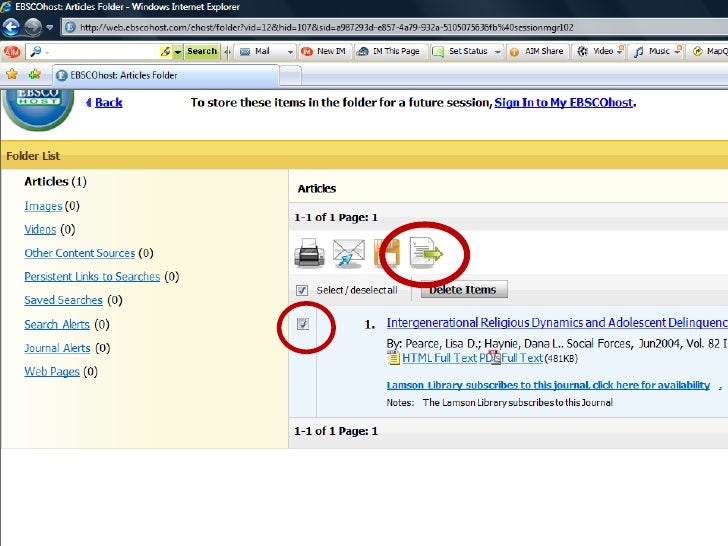The height and width of the screenshot is (546, 728).
Task: Open a new blank browser tab
Action: click(x=291, y=76)
